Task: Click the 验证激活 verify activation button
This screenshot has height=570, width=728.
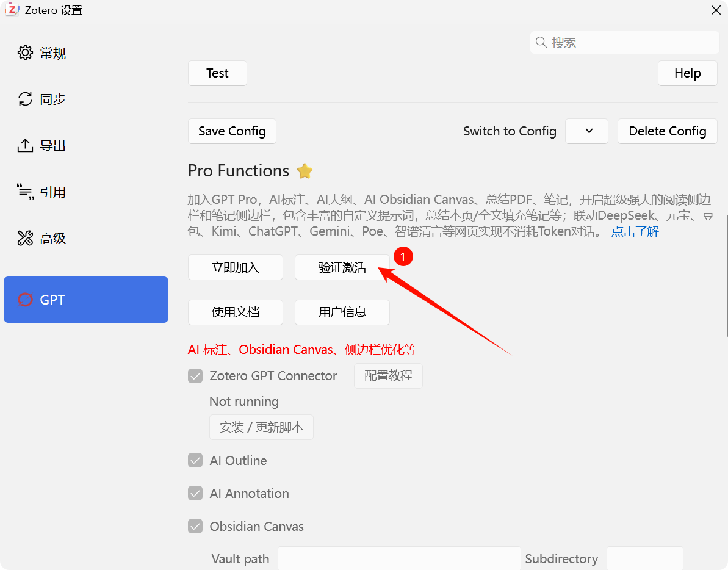Action: click(342, 267)
